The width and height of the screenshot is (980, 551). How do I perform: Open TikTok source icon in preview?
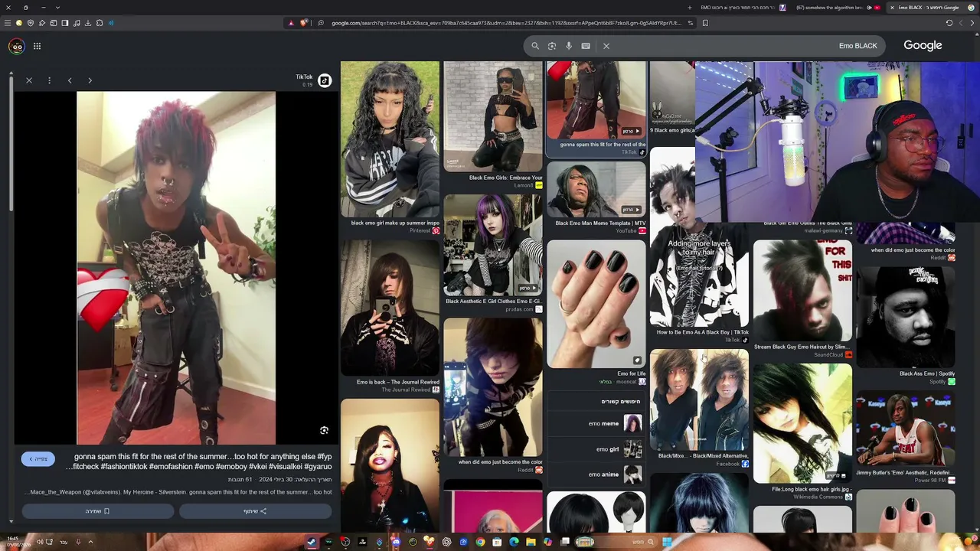(x=325, y=80)
